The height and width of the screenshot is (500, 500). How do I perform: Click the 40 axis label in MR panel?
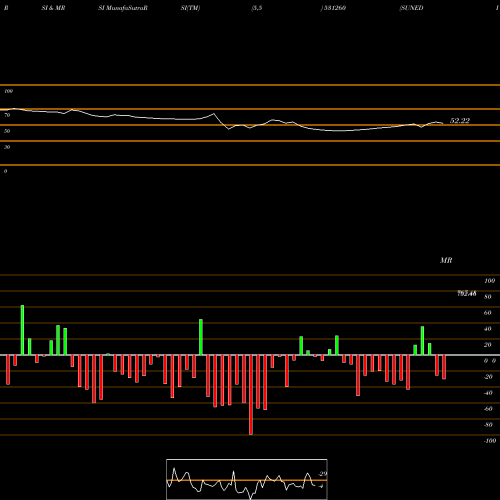pyautogui.click(x=488, y=329)
